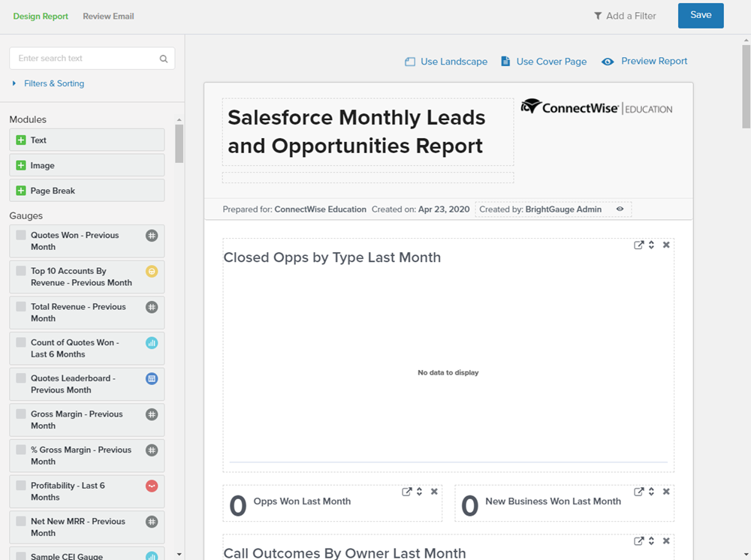Add the Text module via plus icon

pyautogui.click(x=21, y=140)
